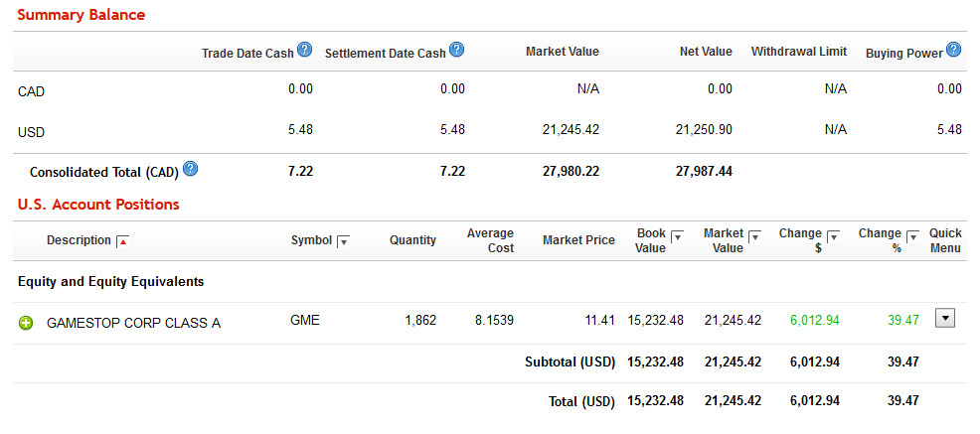Select market price value 11.41
The width and height of the screenshot is (980, 434).
[600, 321]
